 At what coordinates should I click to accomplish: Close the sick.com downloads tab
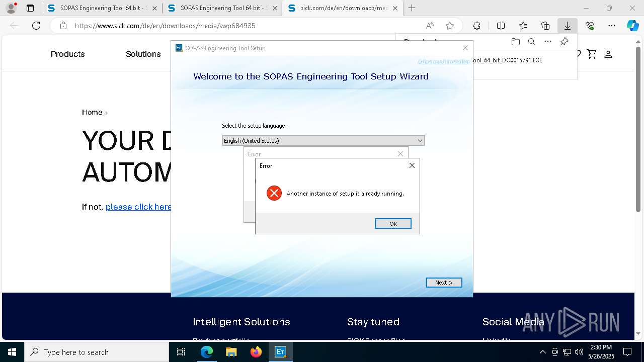[395, 8]
